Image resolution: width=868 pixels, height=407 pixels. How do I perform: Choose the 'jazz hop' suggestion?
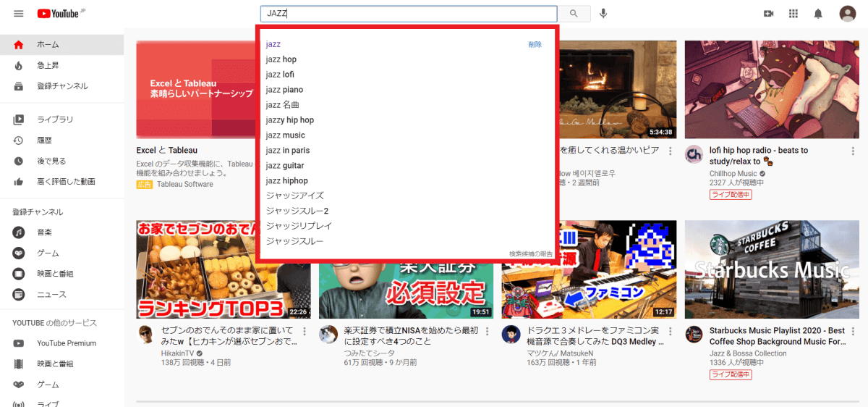coord(409,59)
